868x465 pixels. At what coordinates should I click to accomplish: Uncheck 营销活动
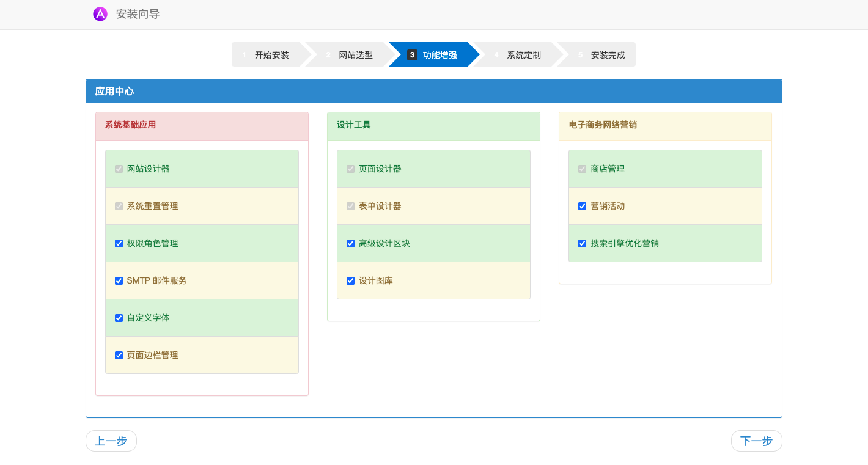[583, 206]
